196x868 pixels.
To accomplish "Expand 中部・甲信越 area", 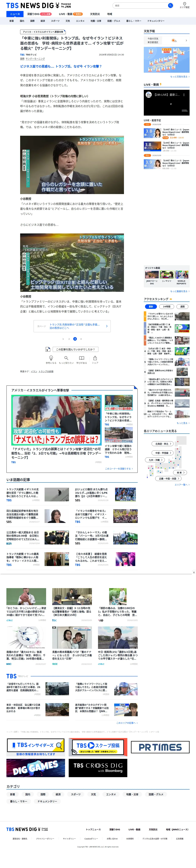I will point(163,453).
